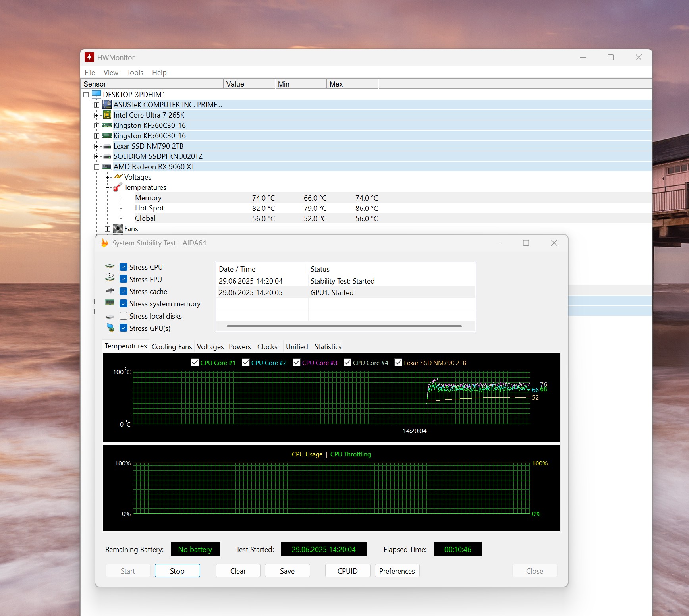Screen dimensions: 689x616
Task: Switch to the Statistics tab
Action: coord(328,346)
